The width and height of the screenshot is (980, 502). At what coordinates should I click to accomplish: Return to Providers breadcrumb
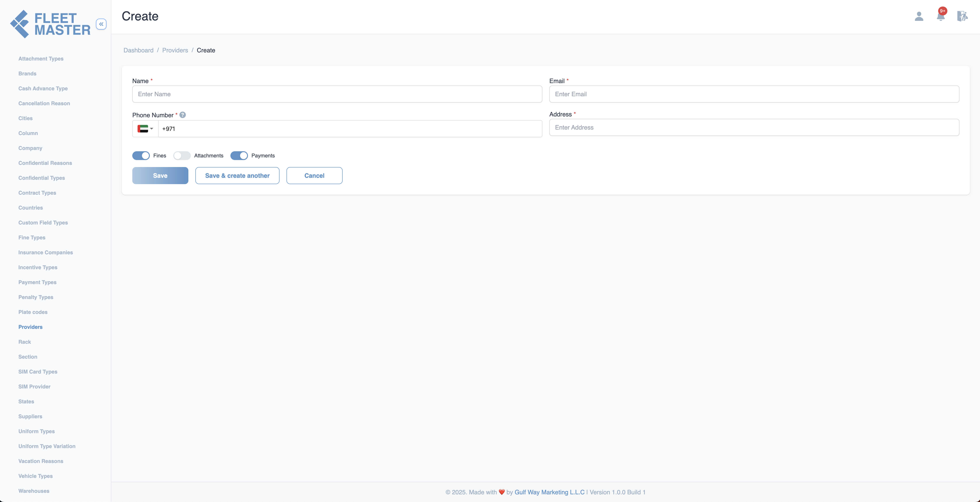(x=175, y=50)
